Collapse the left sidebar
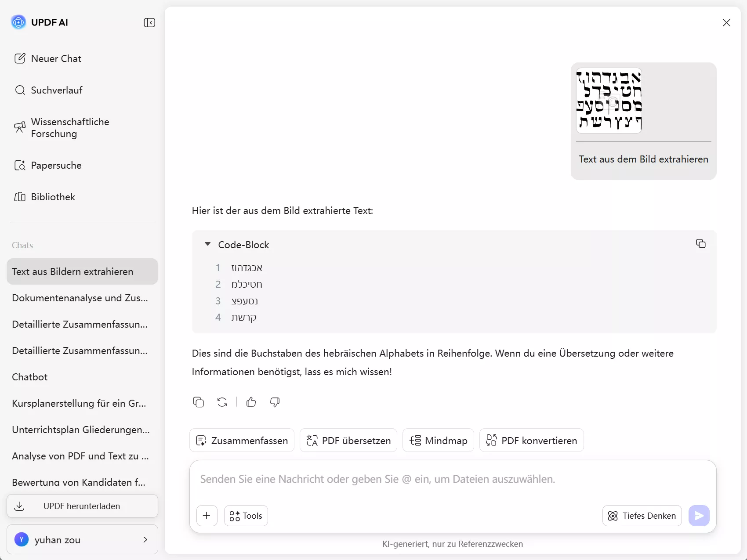Viewport: 747px width, 560px height. click(x=149, y=22)
